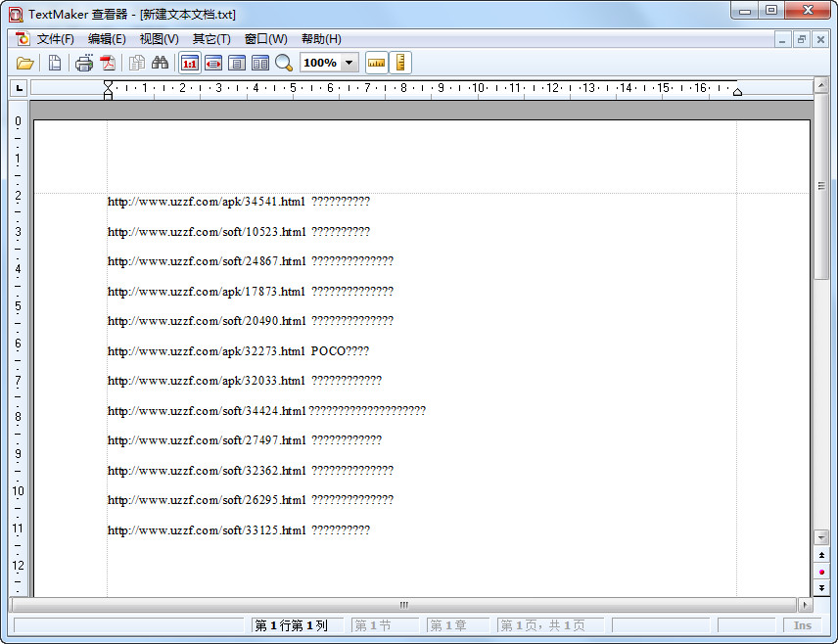Viewport: 838px width, 644px height.
Task: Click the Ins insert mode indicator
Action: (803, 625)
